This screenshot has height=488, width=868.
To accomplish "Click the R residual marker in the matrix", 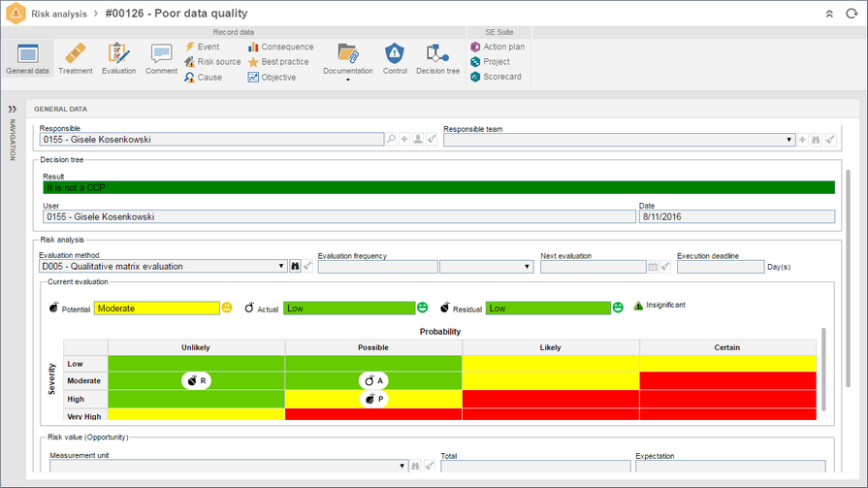I will (196, 380).
